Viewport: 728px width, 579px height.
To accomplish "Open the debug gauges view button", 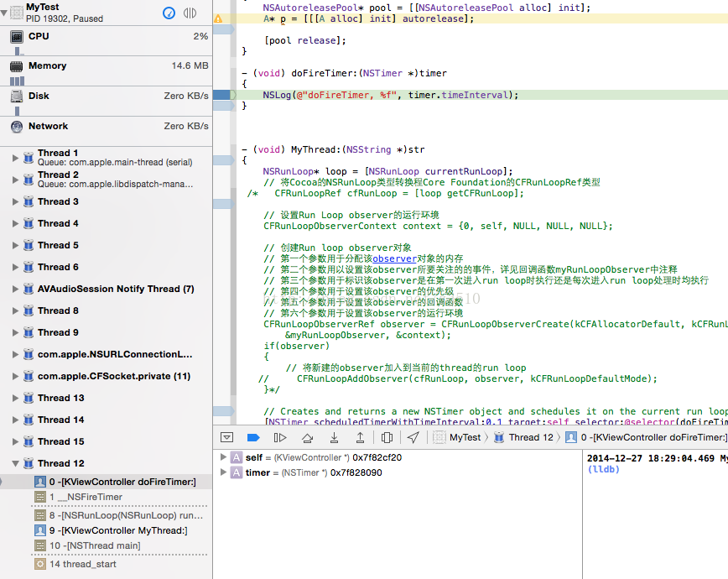I will click(169, 13).
